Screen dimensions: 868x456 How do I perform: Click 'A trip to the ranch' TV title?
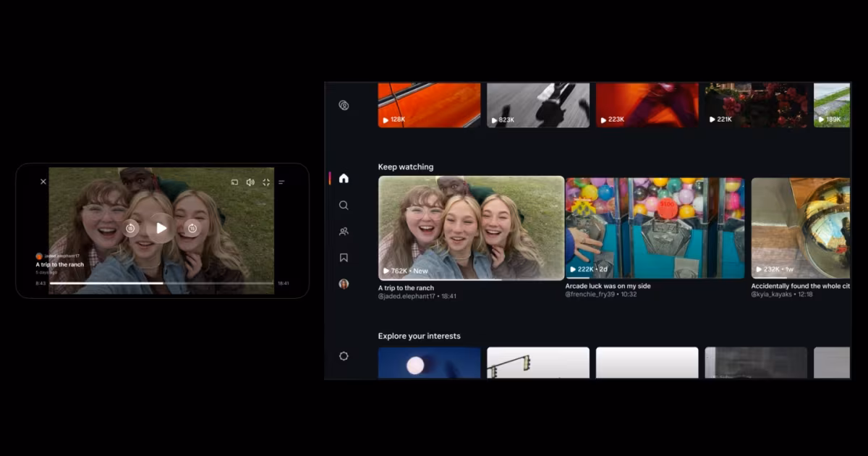[407, 288]
